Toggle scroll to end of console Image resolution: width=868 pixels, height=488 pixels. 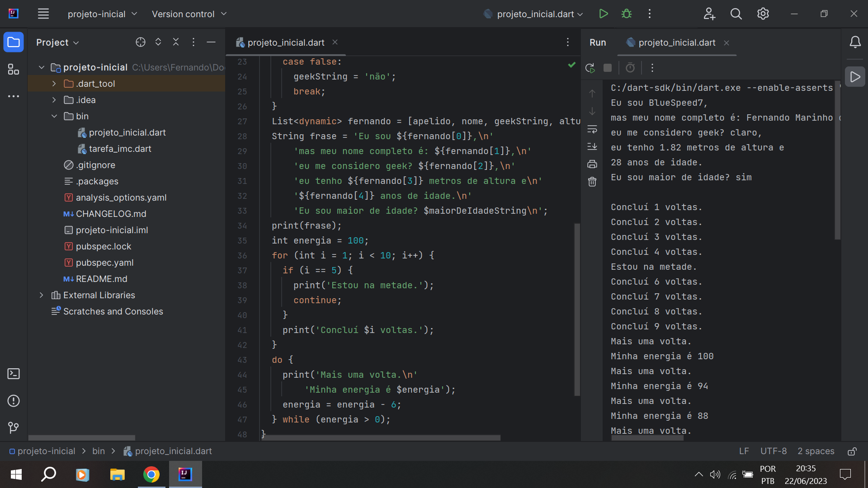(592, 146)
